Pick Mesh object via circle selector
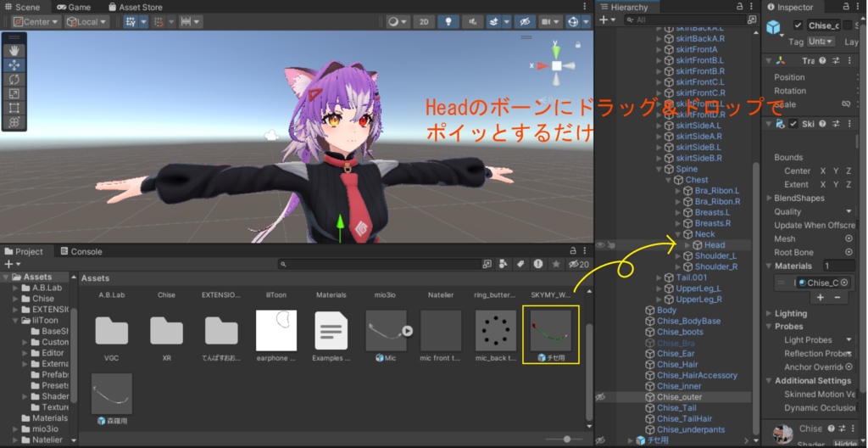 click(848, 239)
